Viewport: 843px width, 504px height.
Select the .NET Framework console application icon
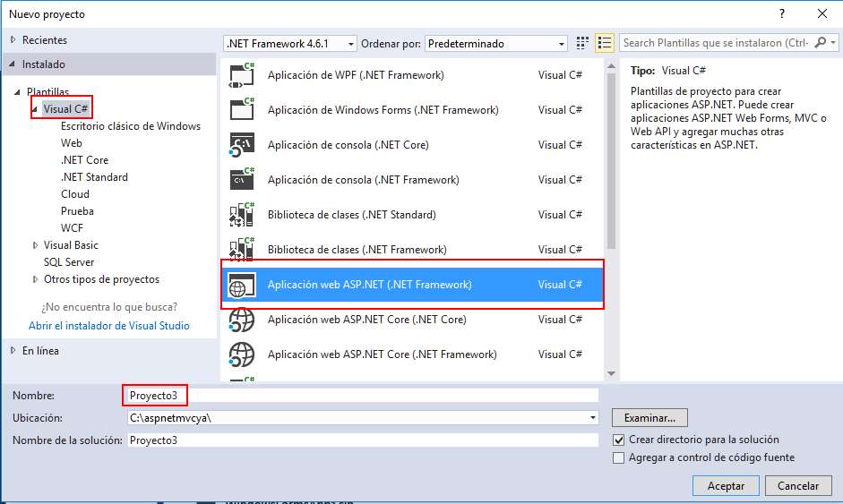point(242,180)
